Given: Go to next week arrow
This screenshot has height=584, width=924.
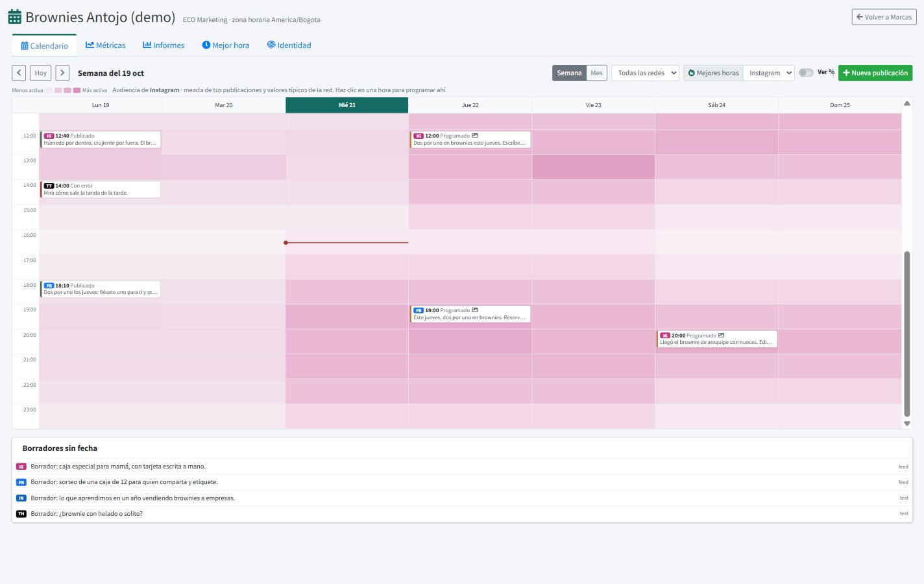Looking at the screenshot, I should pos(62,73).
